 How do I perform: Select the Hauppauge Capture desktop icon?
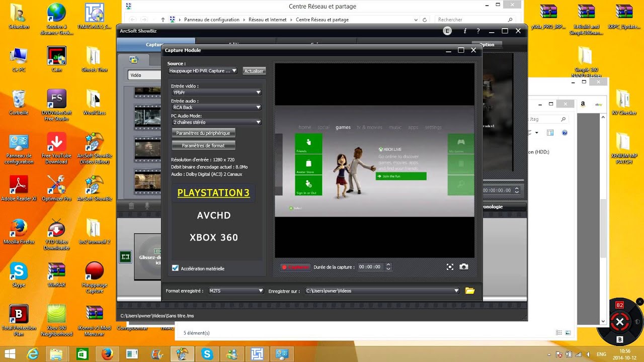coord(94,278)
